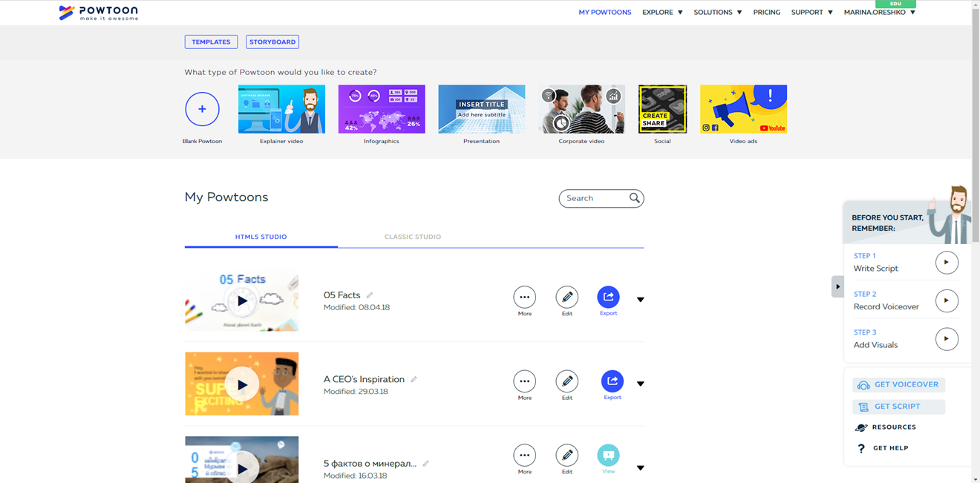Click the Storyboard button
The image size is (980, 483).
(272, 42)
